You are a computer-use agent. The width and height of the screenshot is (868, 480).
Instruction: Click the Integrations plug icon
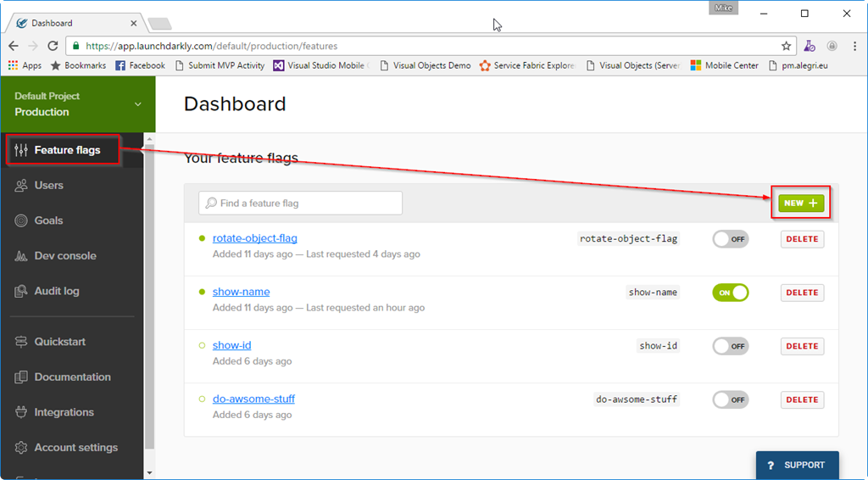tap(21, 412)
